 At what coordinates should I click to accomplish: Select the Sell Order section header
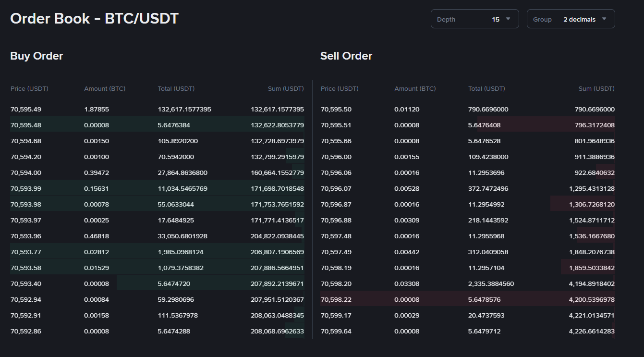coord(346,56)
